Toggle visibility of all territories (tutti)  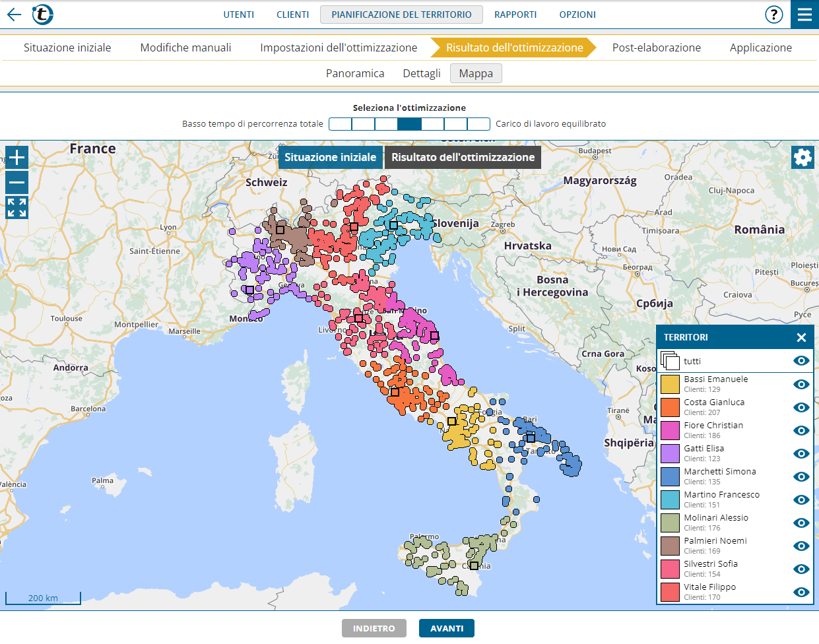(x=801, y=361)
